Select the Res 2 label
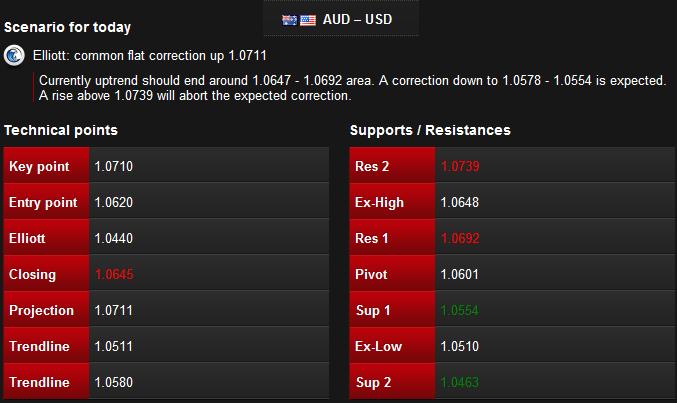 click(x=372, y=166)
